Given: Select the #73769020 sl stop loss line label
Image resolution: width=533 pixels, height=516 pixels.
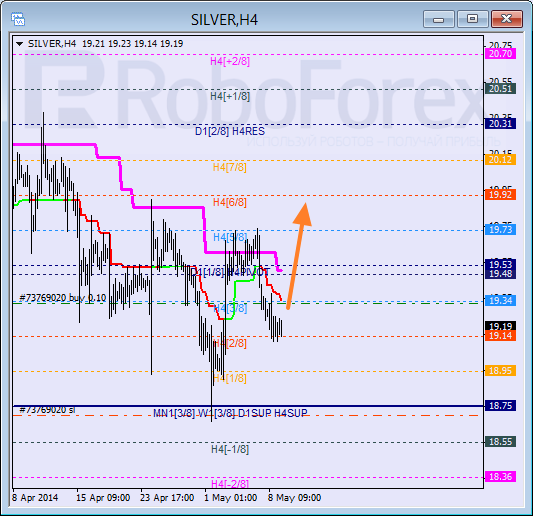Looking at the screenshot, I should point(47,410).
